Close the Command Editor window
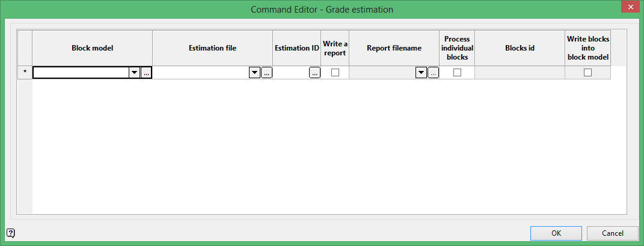The image size is (644, 246). pos(628,8)
